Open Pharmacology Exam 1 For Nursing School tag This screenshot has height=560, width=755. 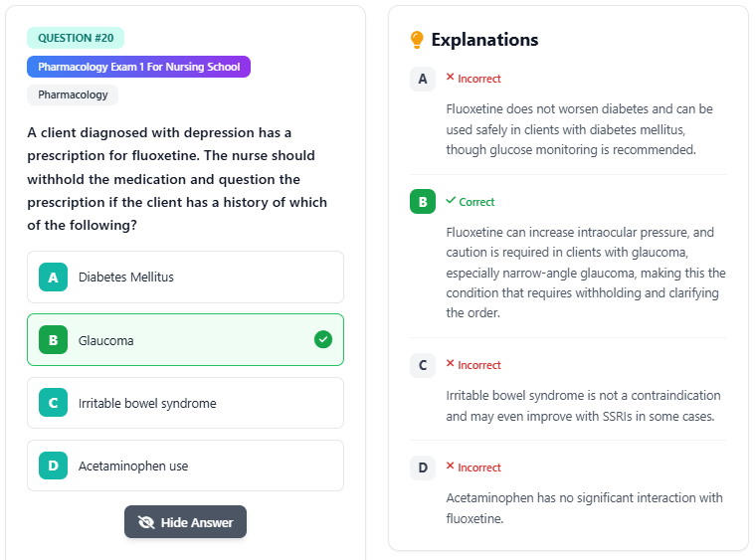pos(138,67)
